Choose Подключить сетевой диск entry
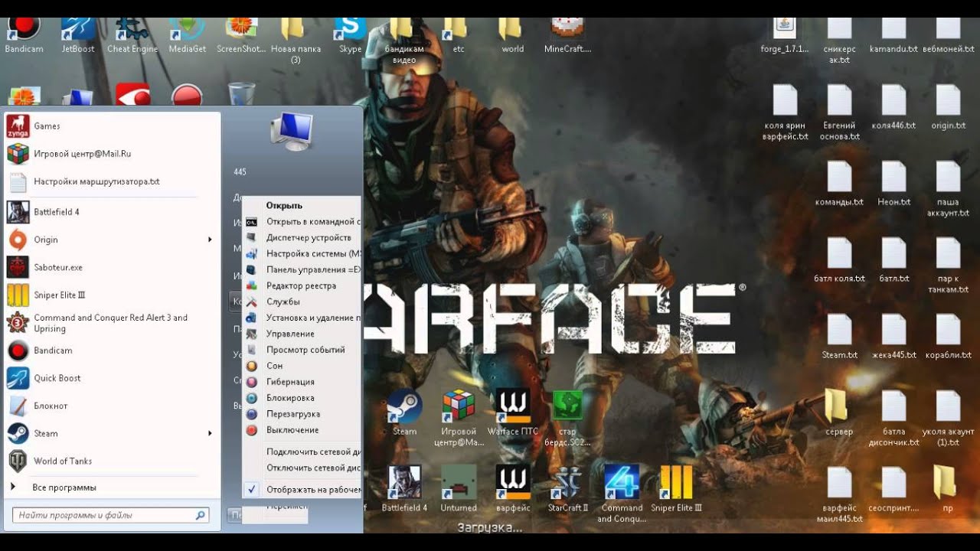 [302, 452]
